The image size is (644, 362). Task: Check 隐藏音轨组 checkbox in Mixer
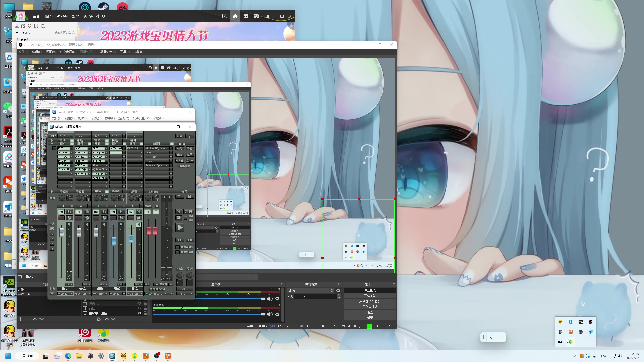click(x=177, y=247)
